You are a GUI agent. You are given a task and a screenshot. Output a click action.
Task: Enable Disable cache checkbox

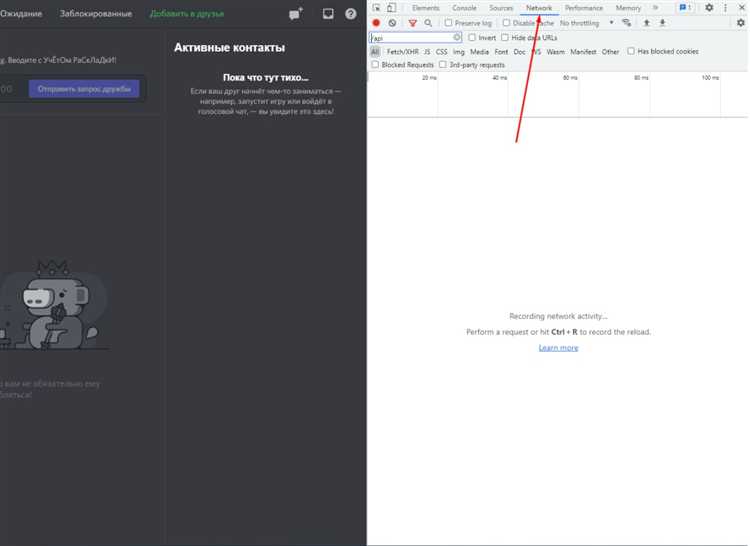point(506,22)
